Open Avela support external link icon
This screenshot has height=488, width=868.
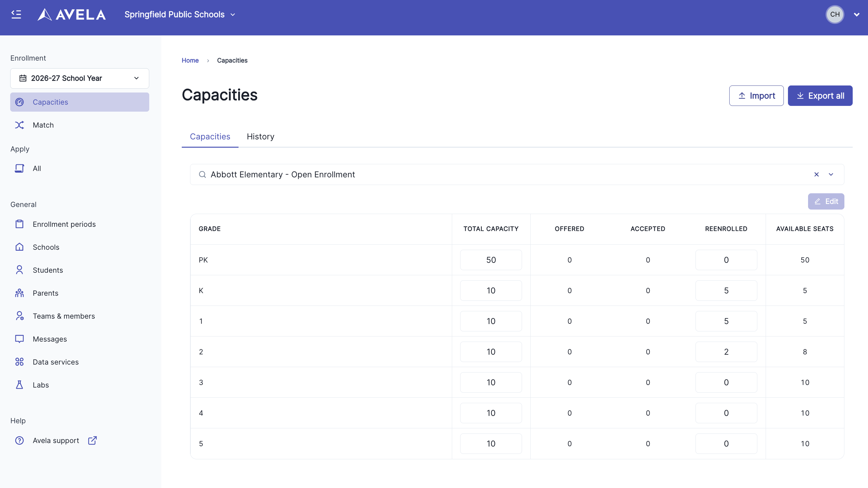click(92, 440)
